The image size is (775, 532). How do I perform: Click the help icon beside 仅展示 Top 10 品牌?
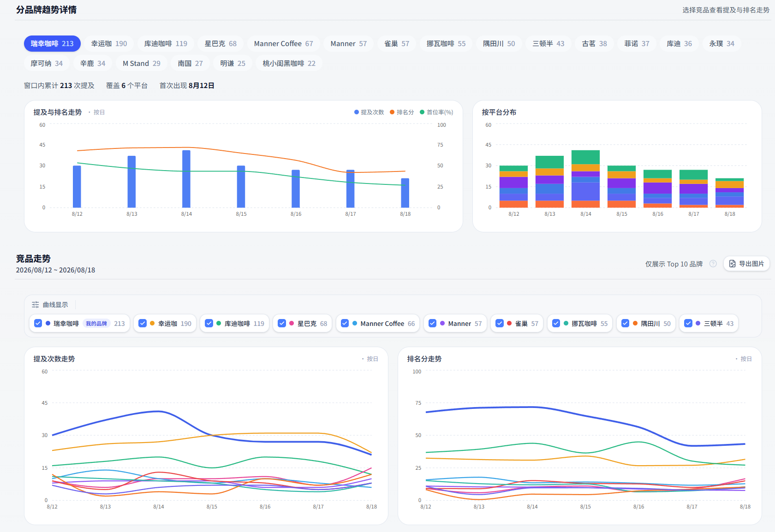713,264
